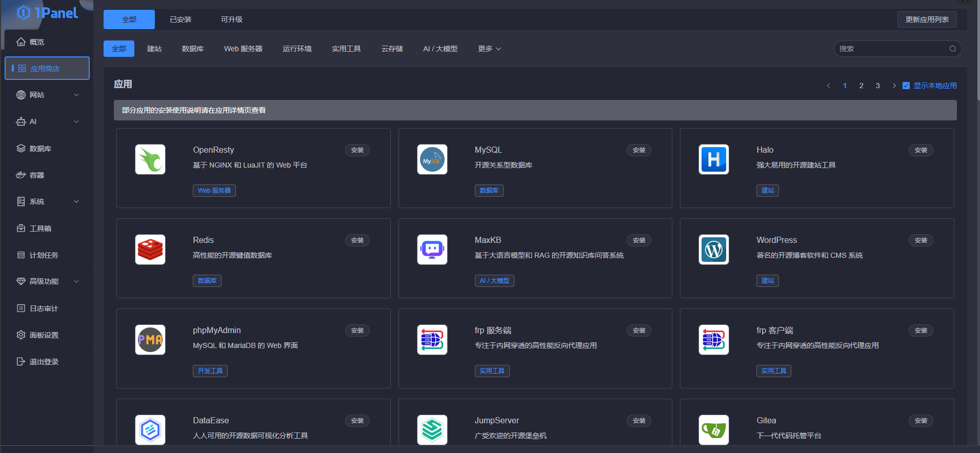Screen dimensions: 980x453
Task: Filter by 建站 category
Action: point(154,49)
